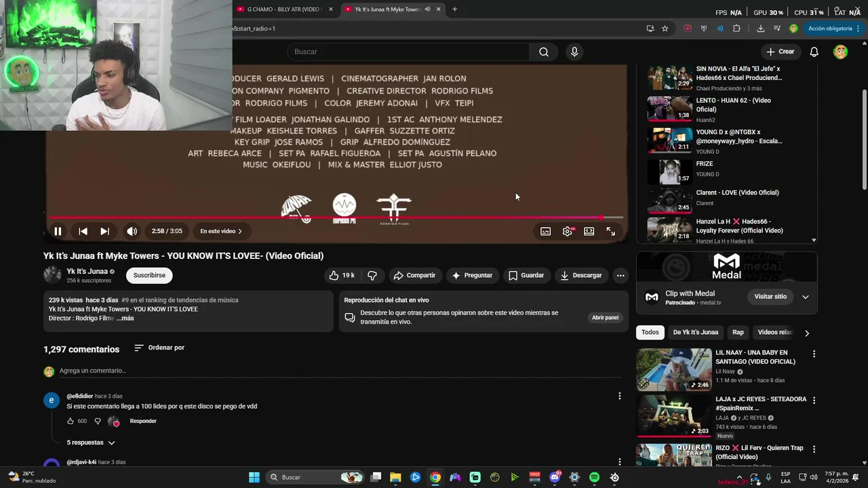Open Spotify from the taskbar
Image resolution: width=868 pixels, height=488 pixels.
coord(594,477)
